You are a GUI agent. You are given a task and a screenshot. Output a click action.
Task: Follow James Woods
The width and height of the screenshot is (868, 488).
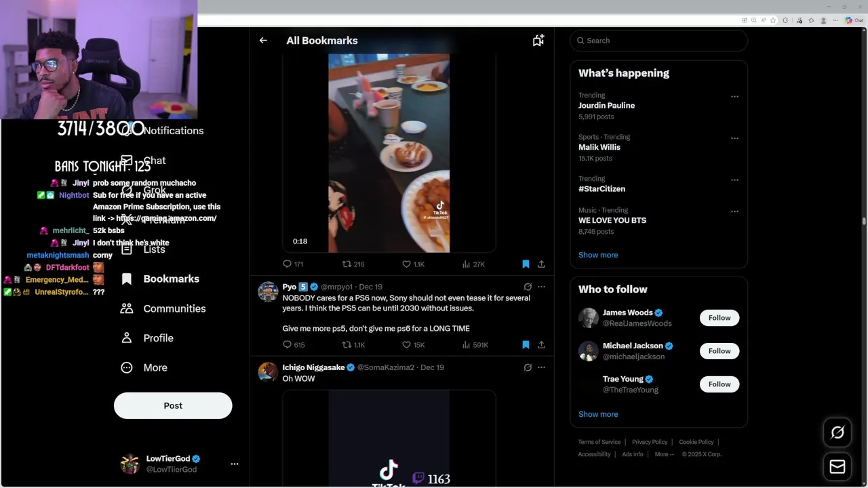click(719, 318)
